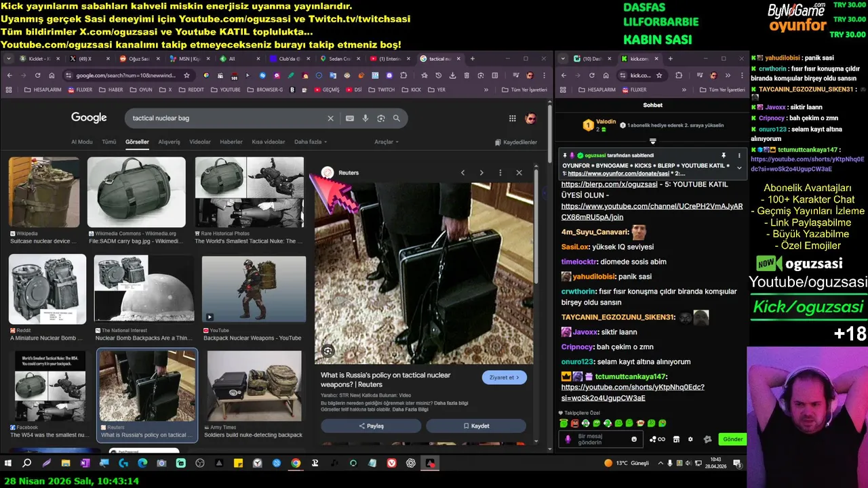Close the Reuters image preview panel
Screen dimensions: 868x488
(519, 172)
